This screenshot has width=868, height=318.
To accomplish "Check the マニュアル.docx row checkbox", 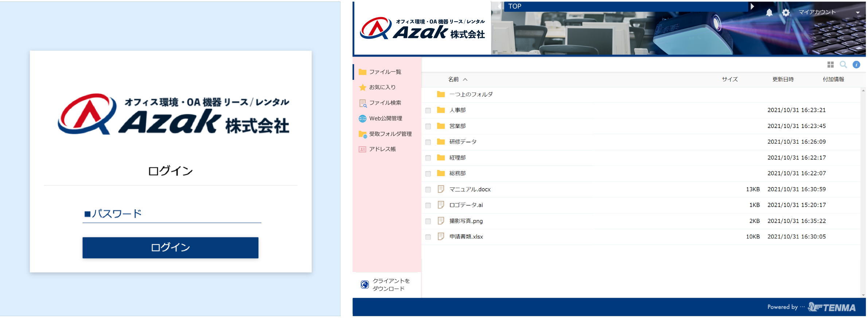I will (428, 190).
